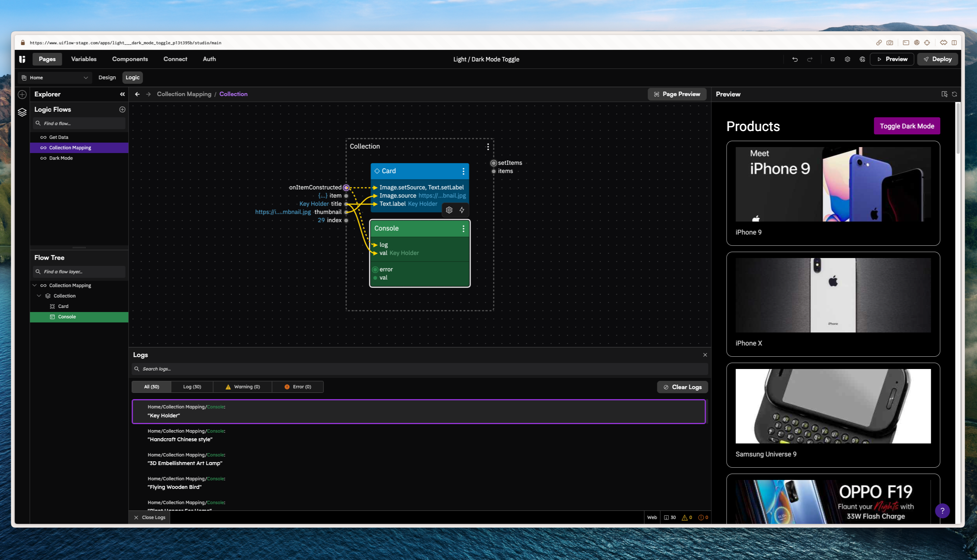Filter logs by Warning (0)

(x=243, y=387)
